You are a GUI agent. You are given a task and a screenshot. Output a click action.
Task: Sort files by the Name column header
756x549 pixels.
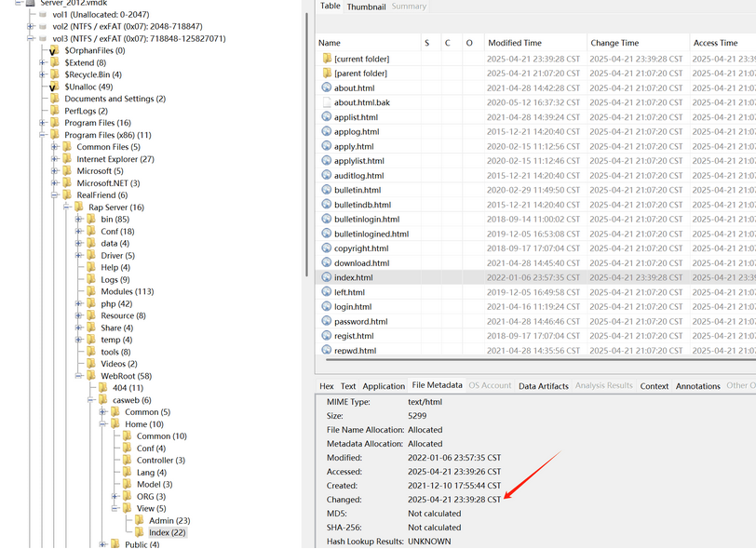tap(330, 43)
